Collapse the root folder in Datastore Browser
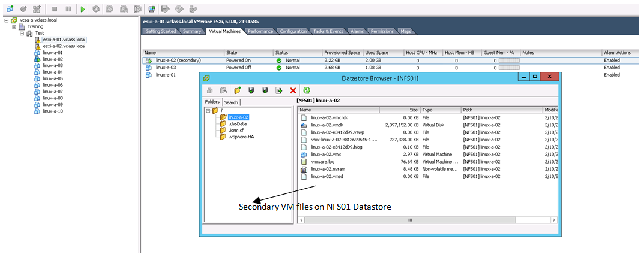This screenshot has height=254, width=644. coord(208,111)
